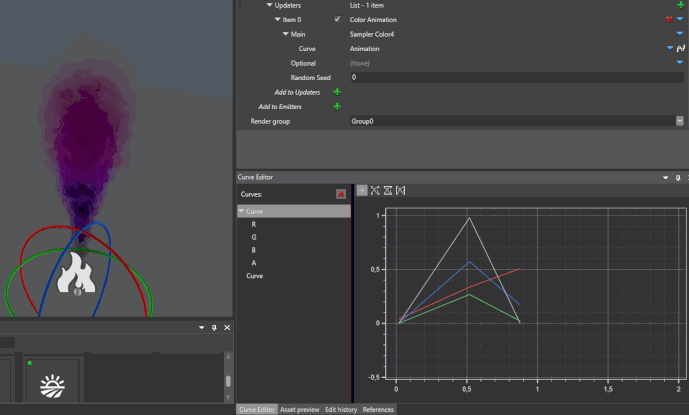Select the lower Curve entry below A
The height and width of the screenshot is (415, 689).
254,276
